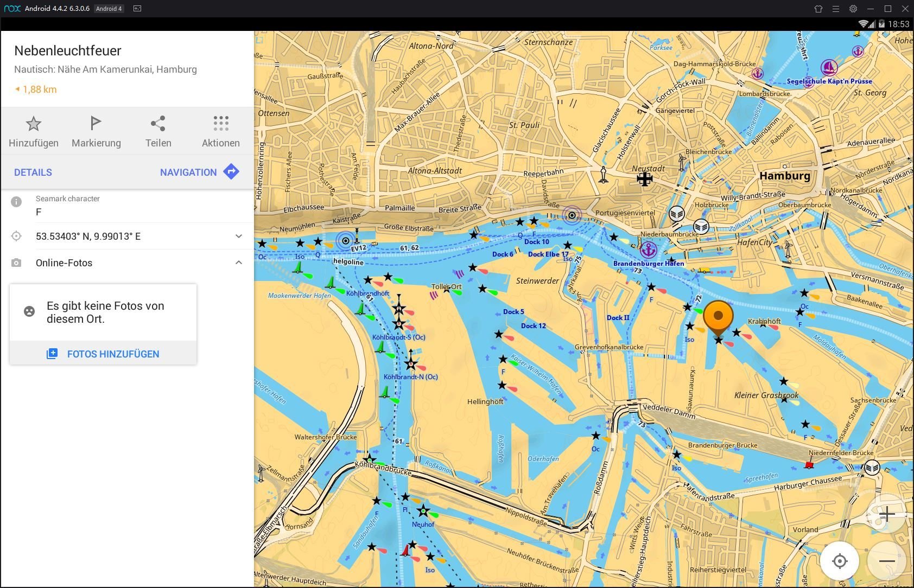
Task: Click the EV12 radio beacon symbol
Action: [x=346, y=241]
